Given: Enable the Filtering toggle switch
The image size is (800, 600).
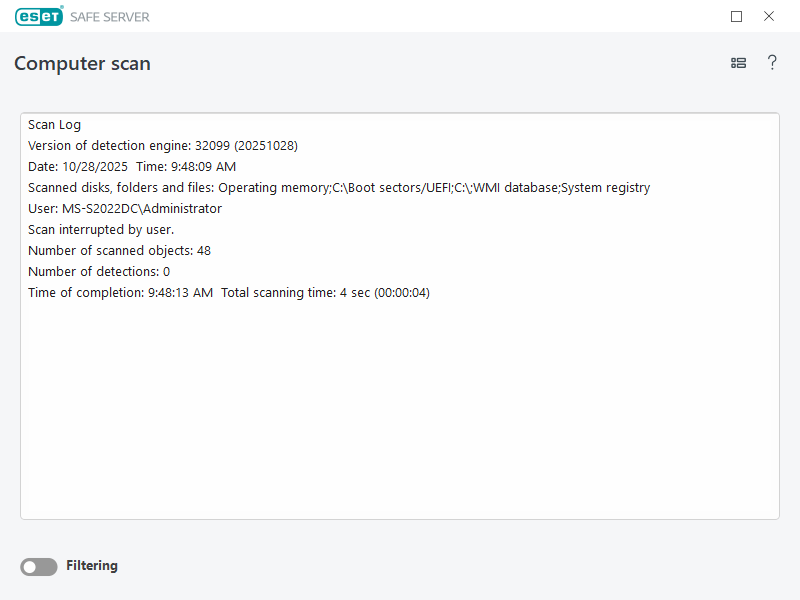Looking at the screenshot, I should [39, 567].
